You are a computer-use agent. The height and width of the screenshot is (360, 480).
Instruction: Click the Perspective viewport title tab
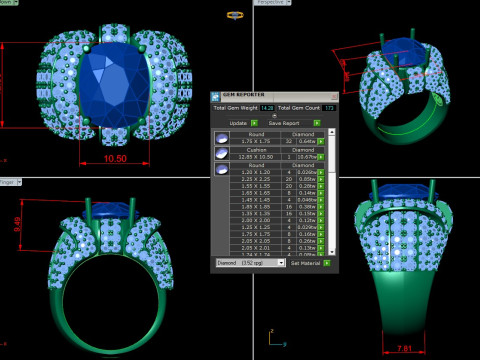click(270, 2)
